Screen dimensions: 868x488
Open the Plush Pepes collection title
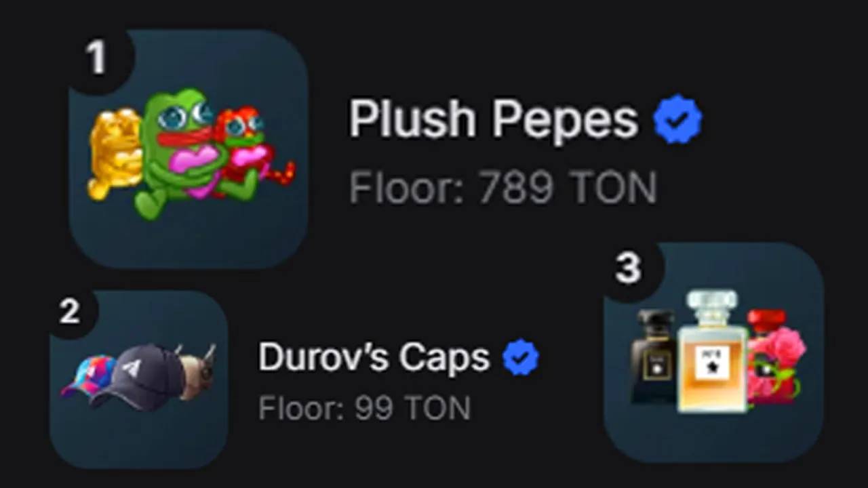[x=493, y=120]
